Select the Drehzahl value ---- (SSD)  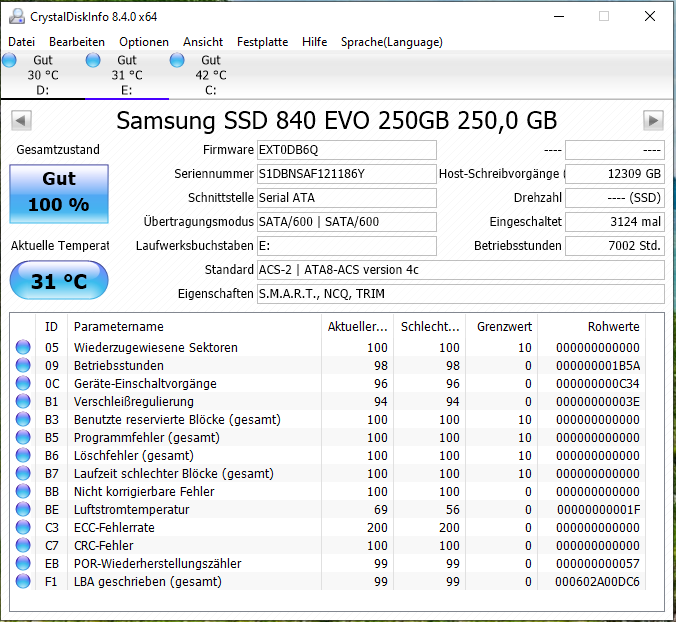pyautogui.click(x=615, y=198)
